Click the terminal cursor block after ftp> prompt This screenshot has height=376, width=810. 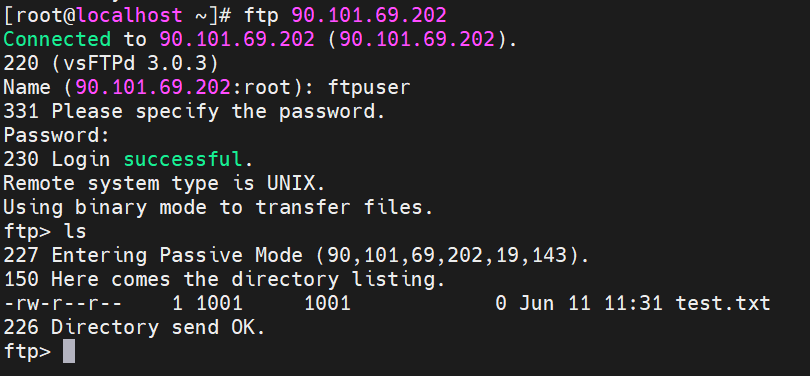69,351
